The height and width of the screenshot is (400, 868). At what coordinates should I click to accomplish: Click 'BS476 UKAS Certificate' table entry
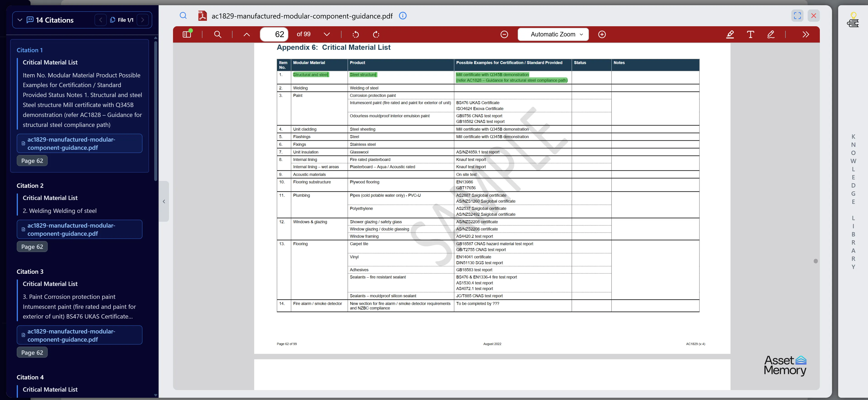pyautogui.click(x=478, y=103)
